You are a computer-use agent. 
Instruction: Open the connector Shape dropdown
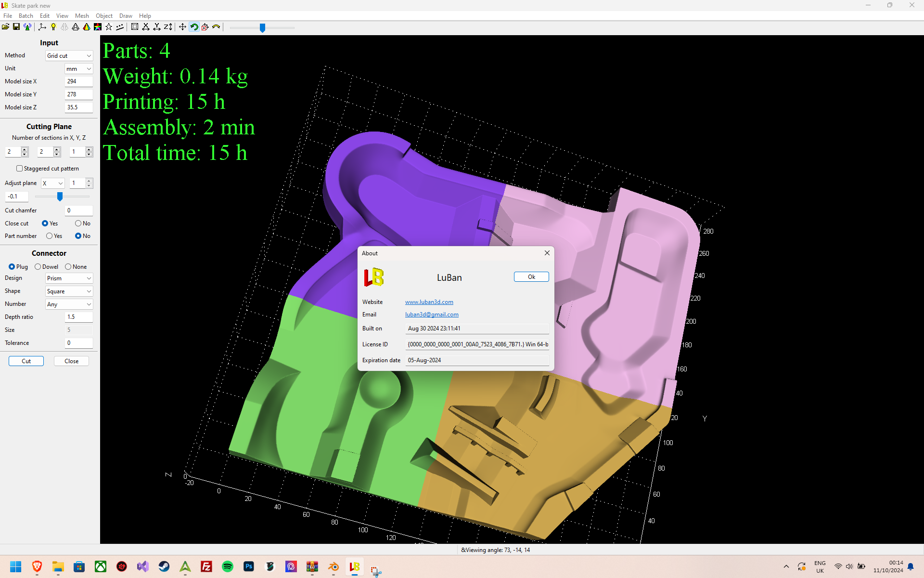pyautogui.click(x=69, y=291)
